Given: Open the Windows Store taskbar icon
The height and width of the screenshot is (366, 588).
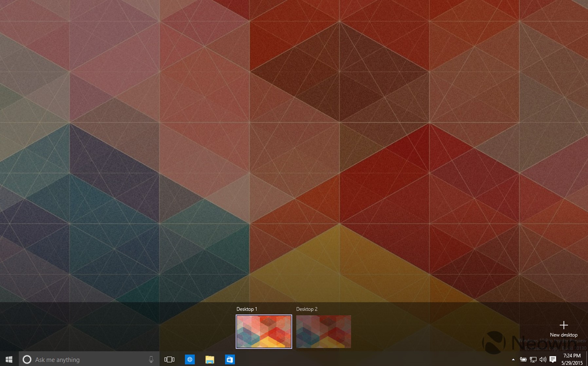Looking at the screenshot, I should [230, 359].
